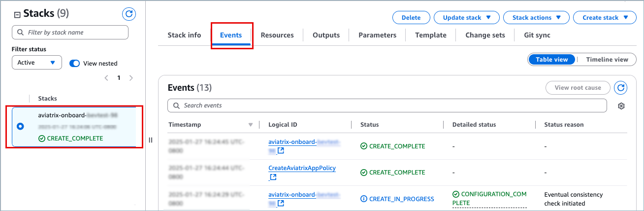Refresh the Stacks list
Image resolution: width=644 pixels, height=211 pixels.
[x=129, y=14]
